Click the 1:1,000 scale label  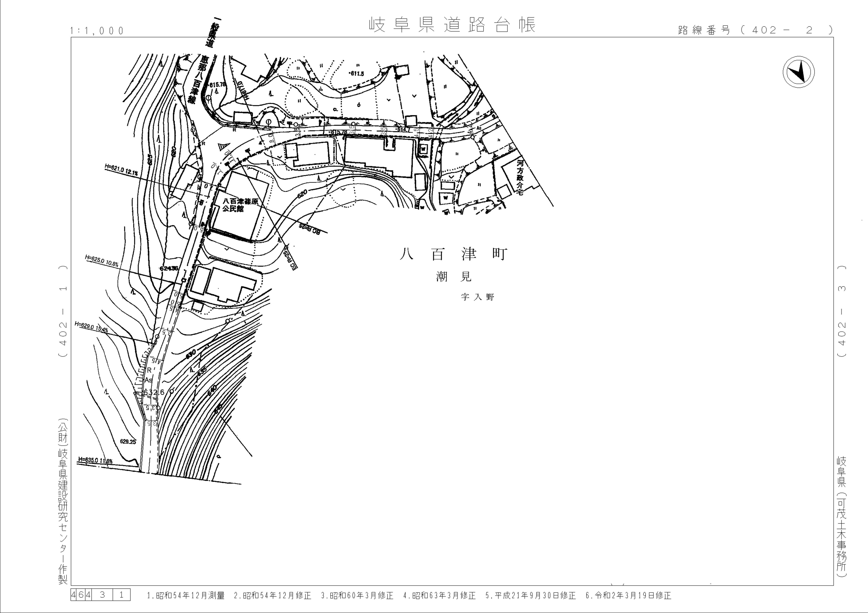point(97,31)
